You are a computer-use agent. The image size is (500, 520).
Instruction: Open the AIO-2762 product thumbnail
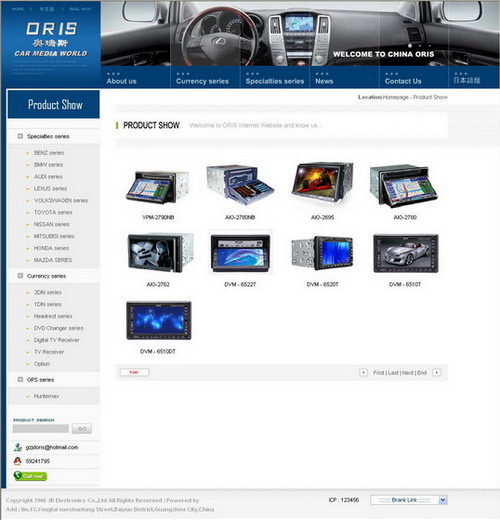point(160,253)
